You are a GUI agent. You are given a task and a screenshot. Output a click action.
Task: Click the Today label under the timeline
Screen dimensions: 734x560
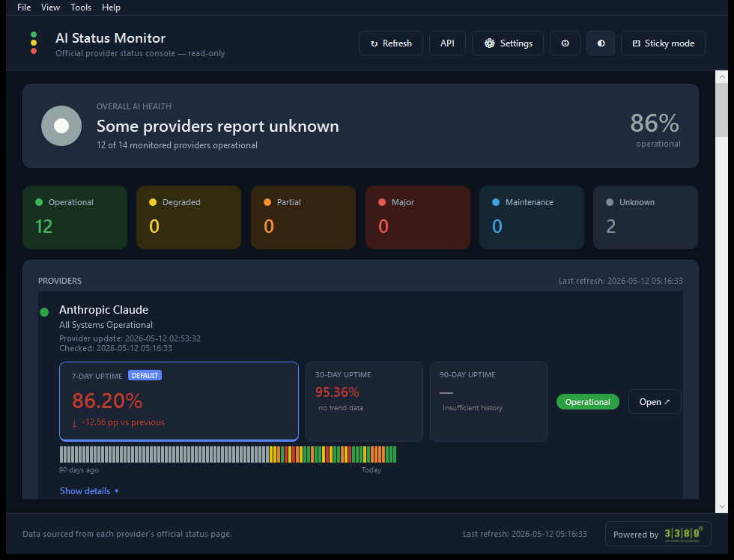click(x=371, y=469)
